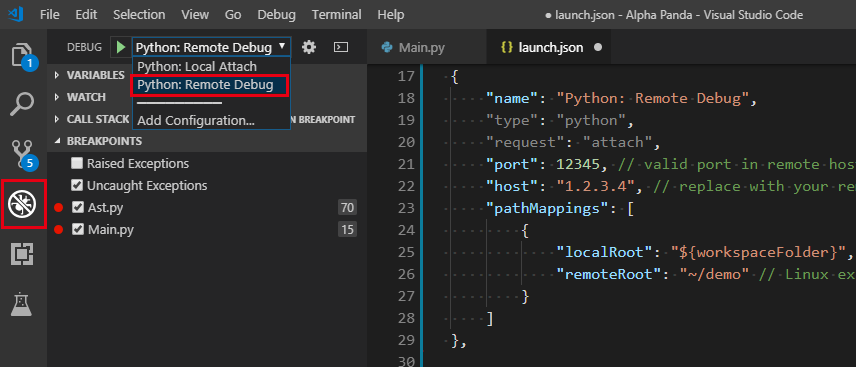Click the Ast.py breakpoint line number 70
Viewport: 856px width, 367px height.
[347, 208]
